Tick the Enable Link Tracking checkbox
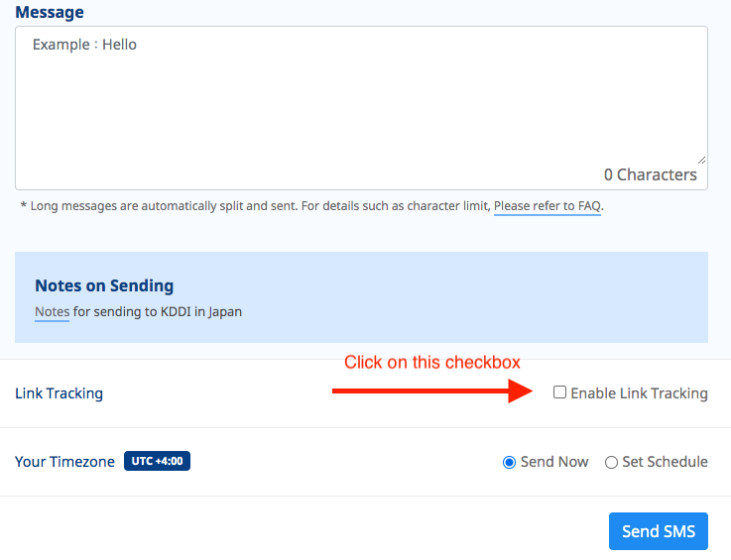 click(559, 392)
